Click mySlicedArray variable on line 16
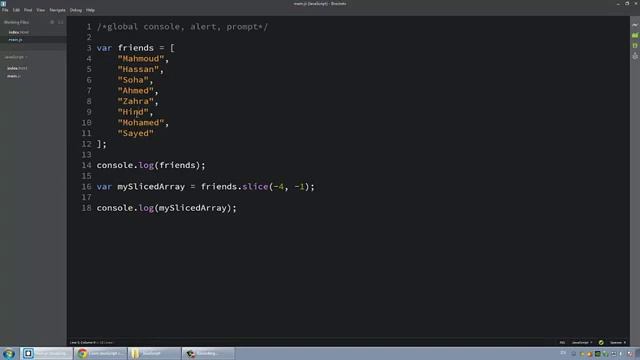 [x=151, y=187]
